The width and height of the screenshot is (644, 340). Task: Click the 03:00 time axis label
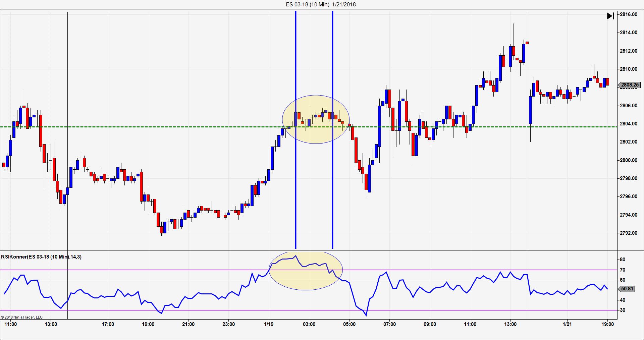click(309, 324)
